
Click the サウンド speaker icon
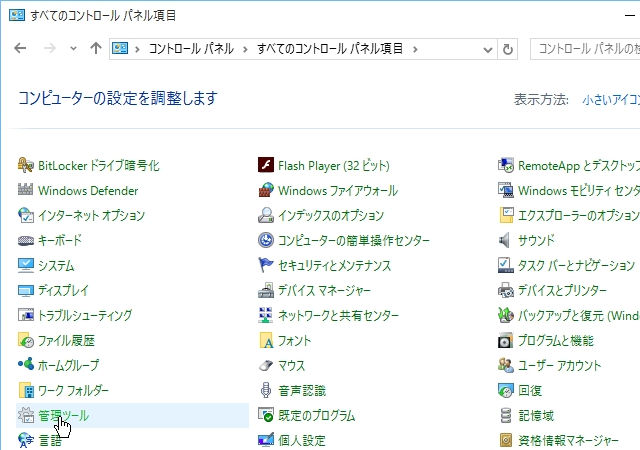tap(504, 240)
